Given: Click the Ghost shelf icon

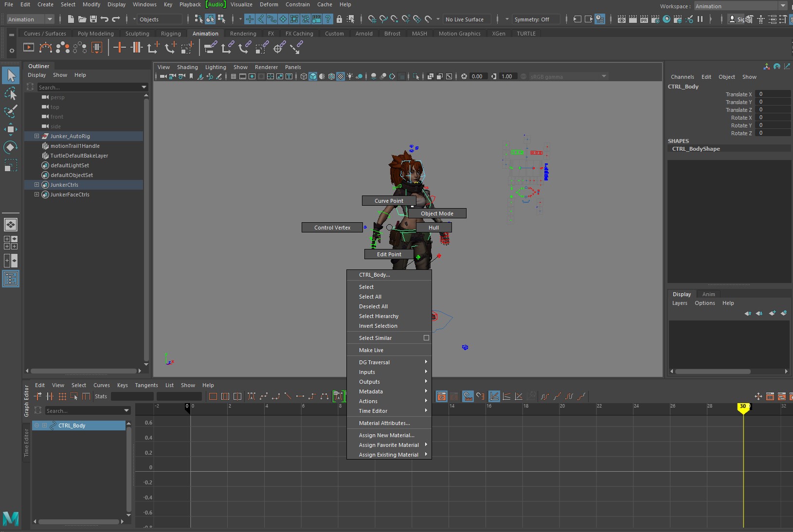Looking at the screenshot, I should click(63, 48).
